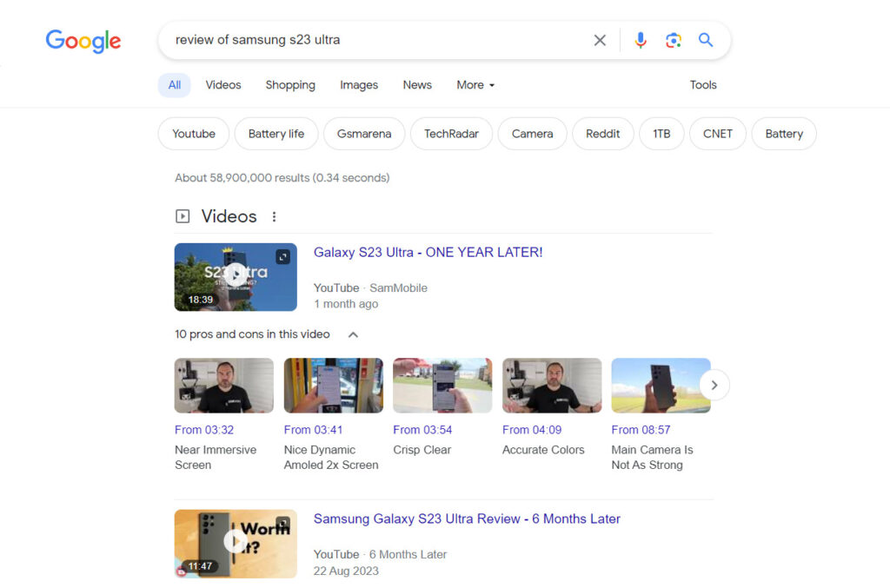The image size is (890, 588).
Task: Open options via the Videos three-dot icon
Action: pyautogui.click(x=274, y=216)
